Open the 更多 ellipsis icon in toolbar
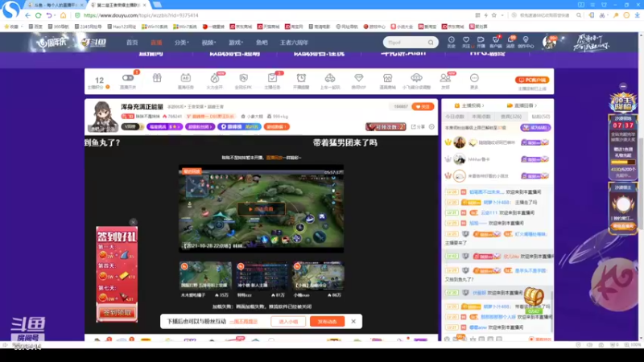This screenshot has width=644, height=362. click(474, 78)
